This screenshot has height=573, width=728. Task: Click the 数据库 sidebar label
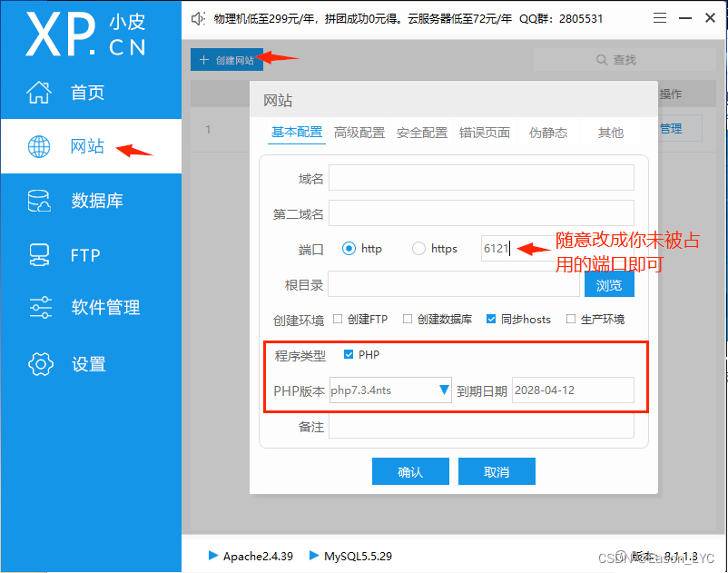[97, 201]
